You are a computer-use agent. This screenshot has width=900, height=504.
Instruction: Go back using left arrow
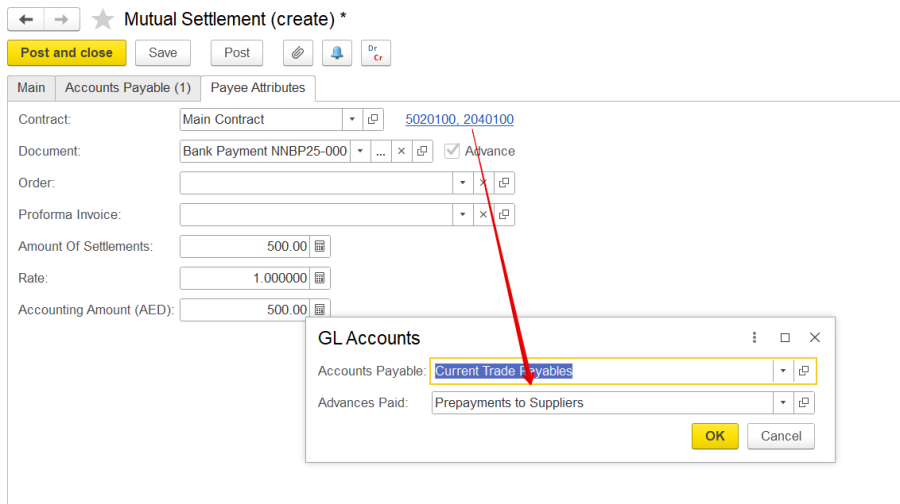pyautogui.click(x=26, y=19)
